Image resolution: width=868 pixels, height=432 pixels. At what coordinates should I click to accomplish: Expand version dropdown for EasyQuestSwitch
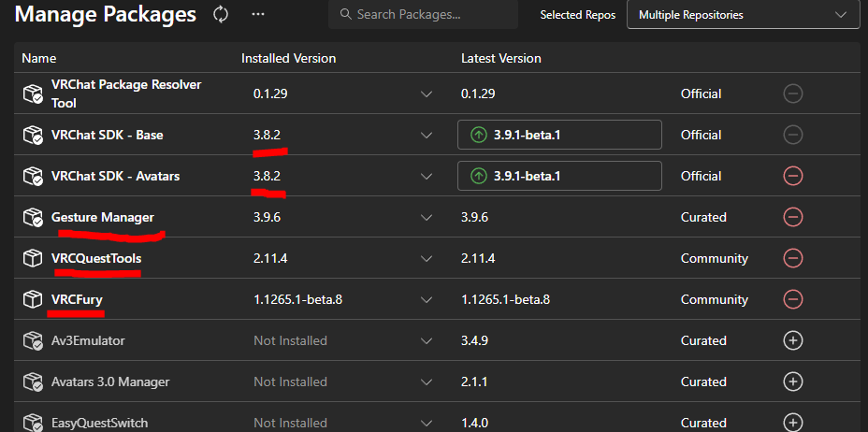click(x=426, y=424)
